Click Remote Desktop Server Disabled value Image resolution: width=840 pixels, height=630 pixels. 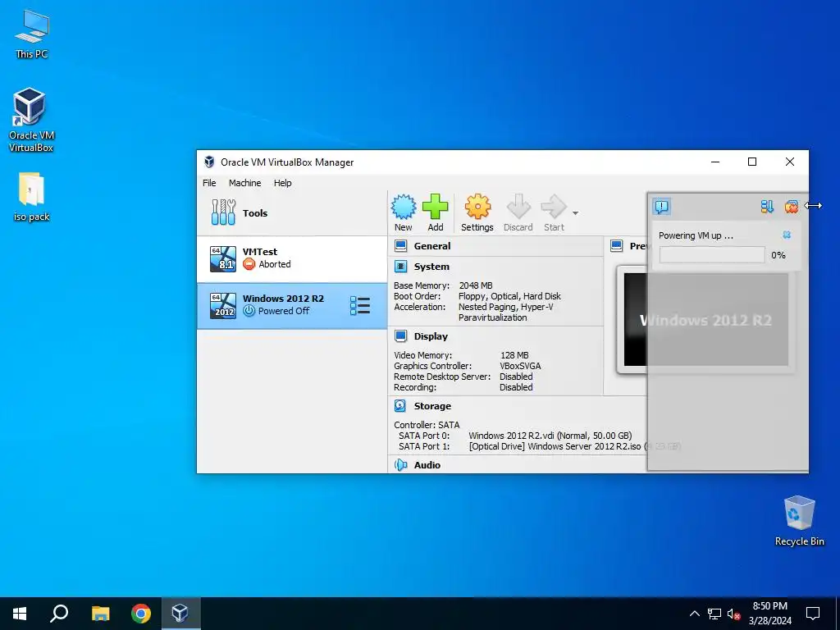[516, 377]
